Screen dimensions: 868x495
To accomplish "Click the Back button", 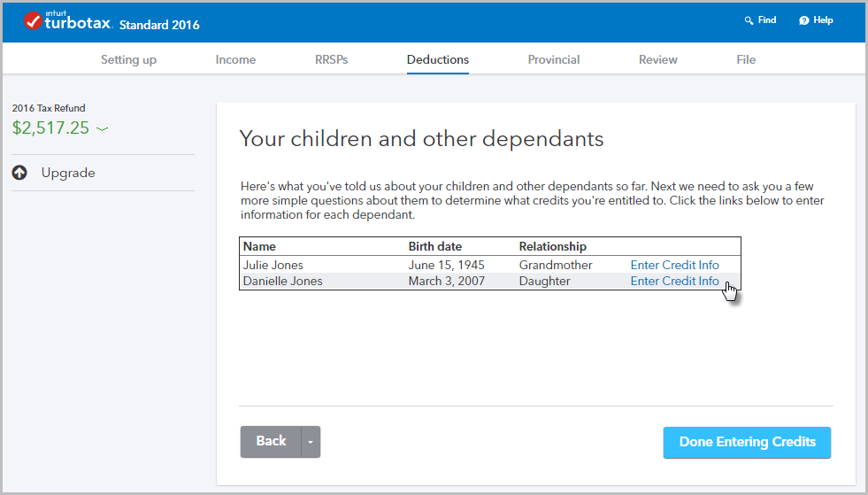I will (271, 442).
